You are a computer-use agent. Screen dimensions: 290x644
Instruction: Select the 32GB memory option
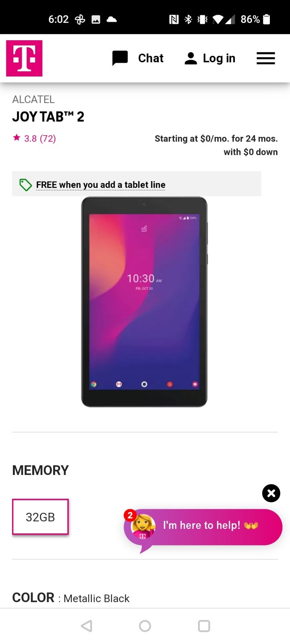click(40, 517)
